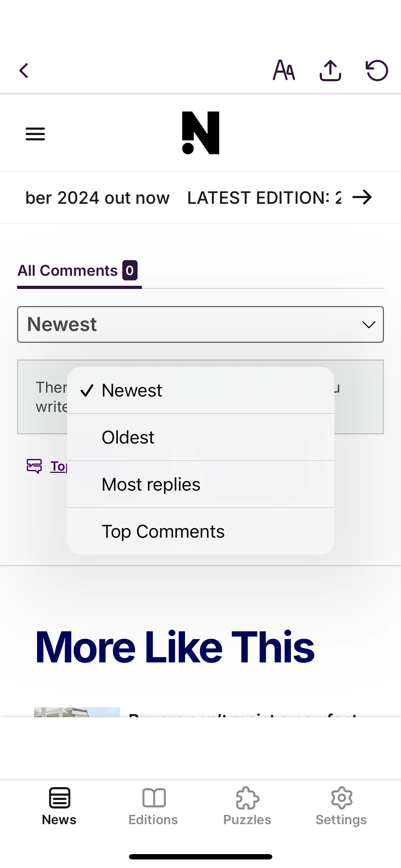Tap the back chevron icon
This screenshot has width=401, height=868.
click(24, 71)
